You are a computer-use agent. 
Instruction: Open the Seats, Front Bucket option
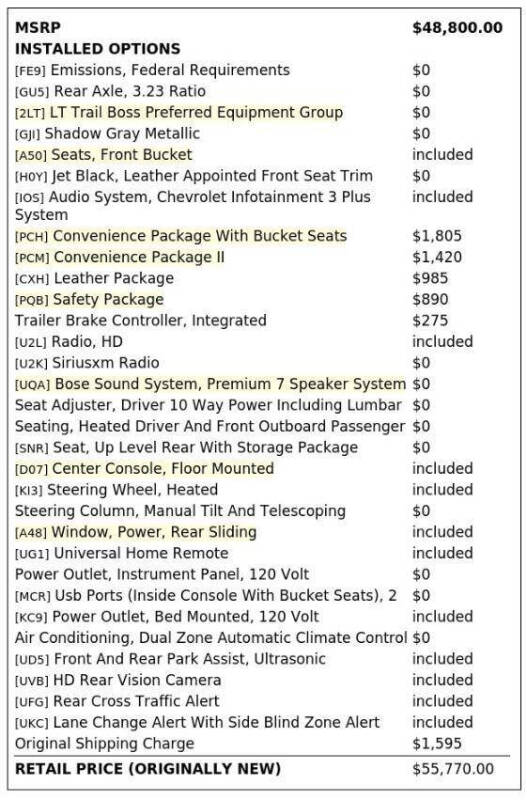click(121, 155)
